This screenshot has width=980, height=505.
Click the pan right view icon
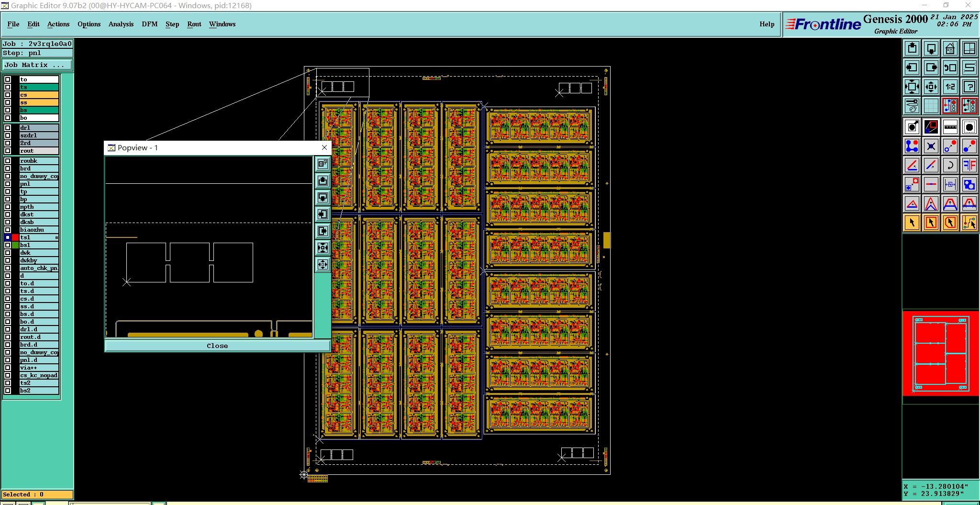[931, 67]
